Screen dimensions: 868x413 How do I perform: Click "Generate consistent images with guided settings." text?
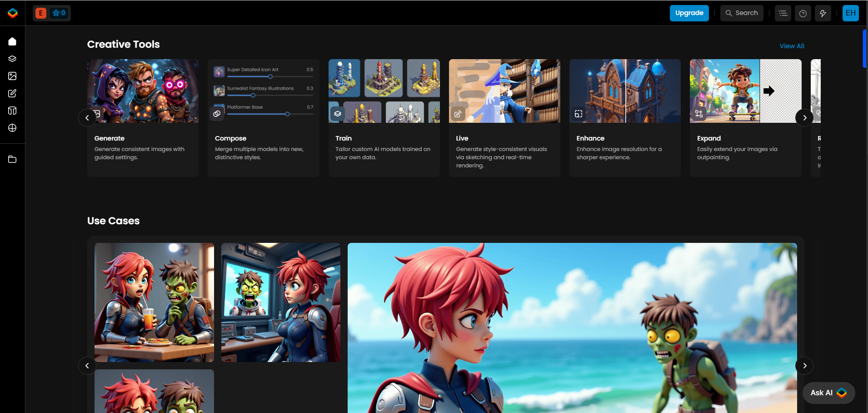140,153
